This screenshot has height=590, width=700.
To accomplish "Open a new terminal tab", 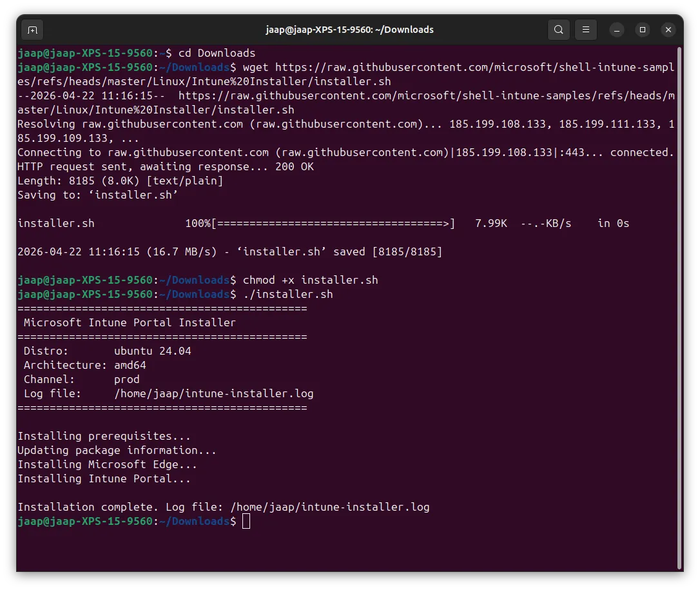I will [x=32, y=30].
